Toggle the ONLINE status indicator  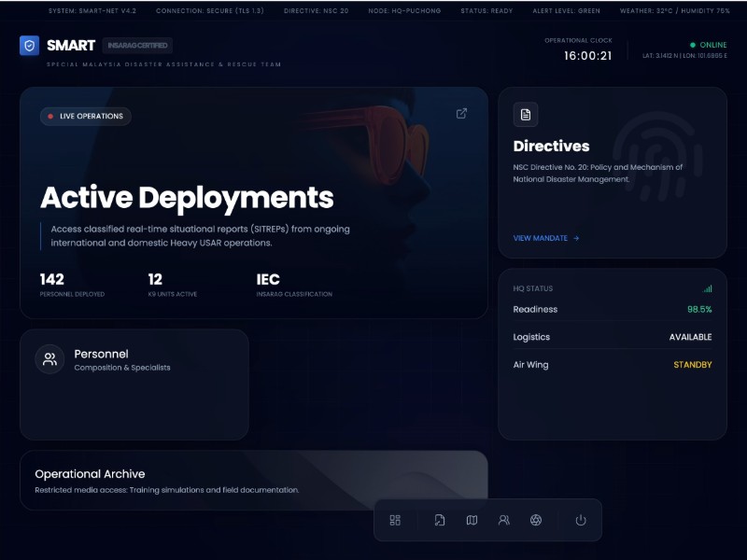(x=710, y=44)
